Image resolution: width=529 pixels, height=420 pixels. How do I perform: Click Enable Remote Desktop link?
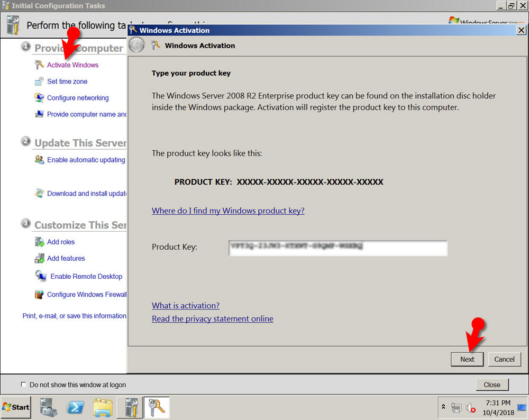coord(86,276)
